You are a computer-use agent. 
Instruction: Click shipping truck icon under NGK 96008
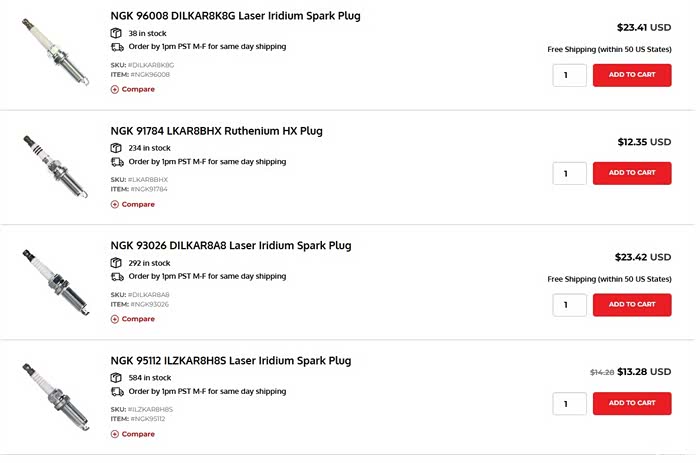click(x=117, y=47)
